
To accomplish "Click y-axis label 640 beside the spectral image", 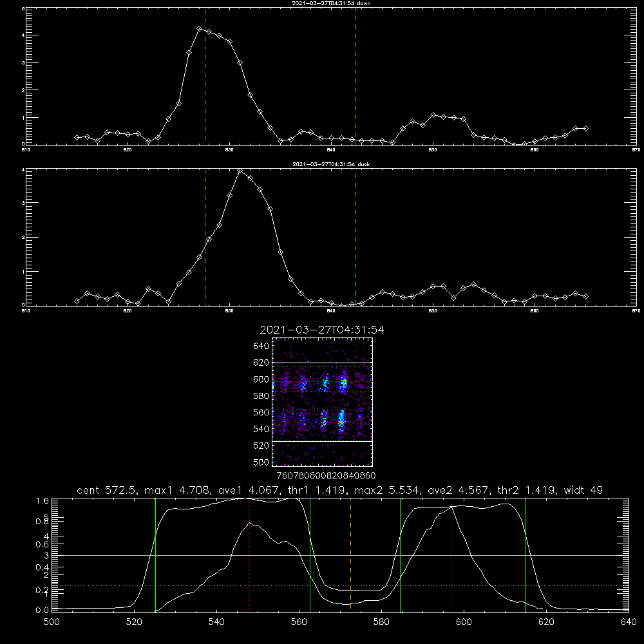I will (261, 346).
